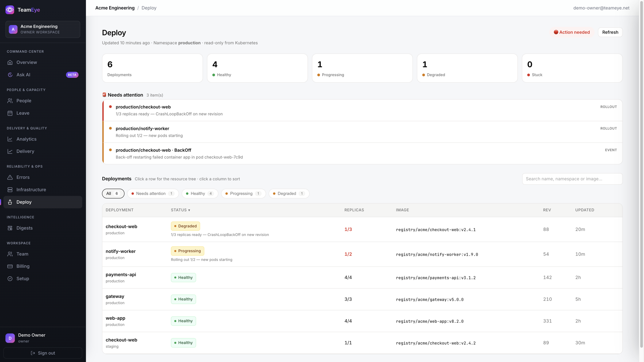
Task: Open the web-app deployment row
Action: 362,321
